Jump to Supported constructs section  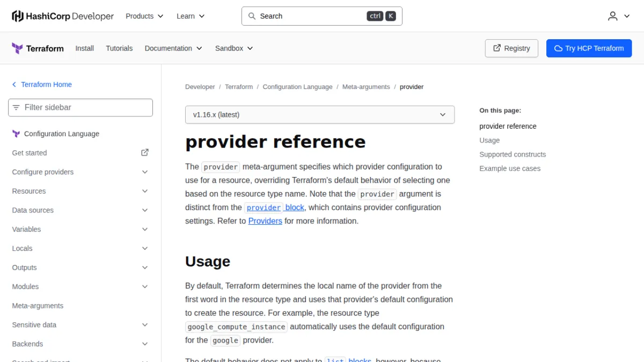[513, 154]
